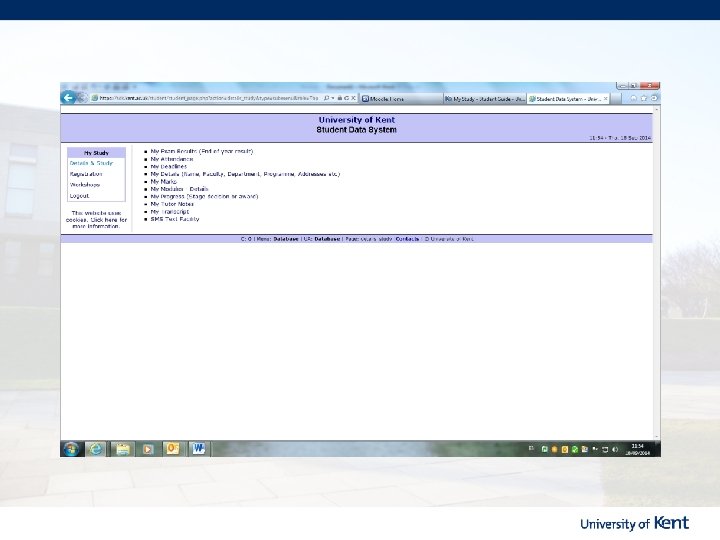Open My Attendance link

172,159
